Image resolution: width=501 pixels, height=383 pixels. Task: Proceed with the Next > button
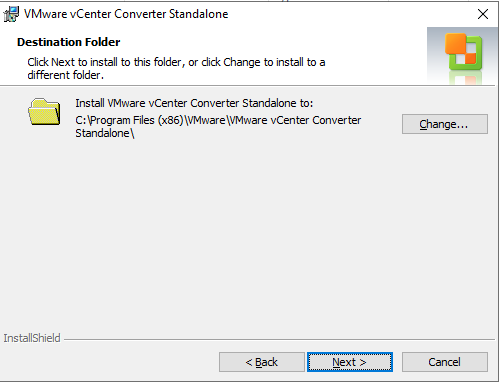click(350, 362)
